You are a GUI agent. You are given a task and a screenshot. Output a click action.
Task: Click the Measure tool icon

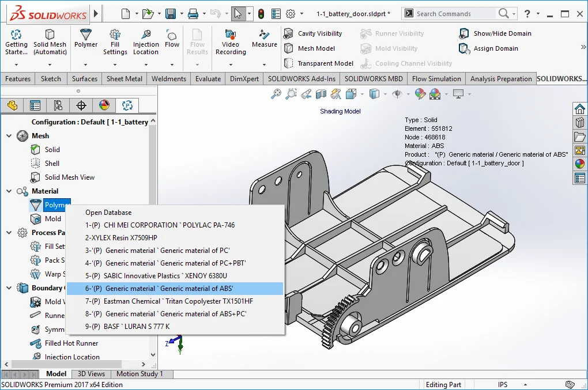pos(265,35)
